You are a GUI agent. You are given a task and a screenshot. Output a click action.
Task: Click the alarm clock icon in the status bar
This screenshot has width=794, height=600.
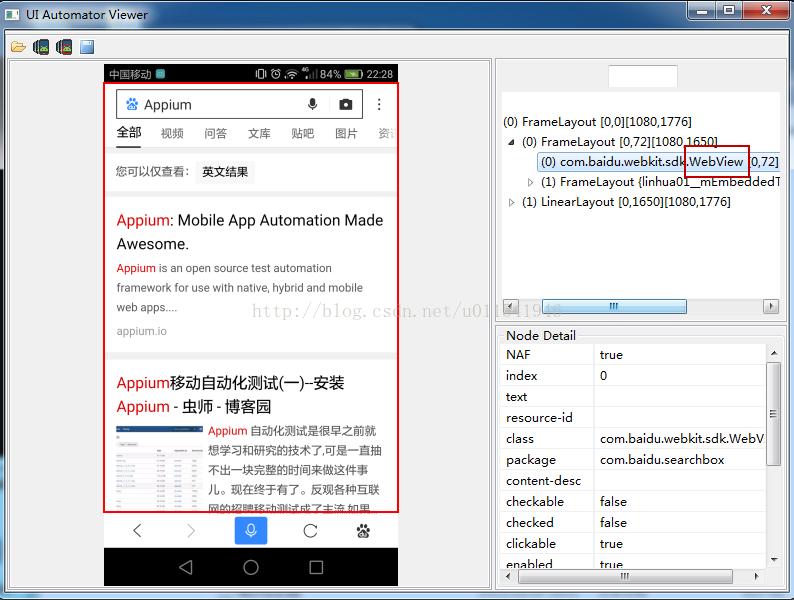tap(275, 74)
